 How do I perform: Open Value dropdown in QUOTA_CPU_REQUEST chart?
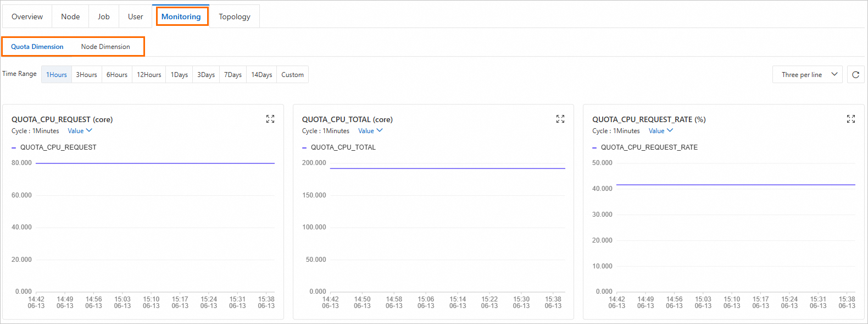point(80,131)
